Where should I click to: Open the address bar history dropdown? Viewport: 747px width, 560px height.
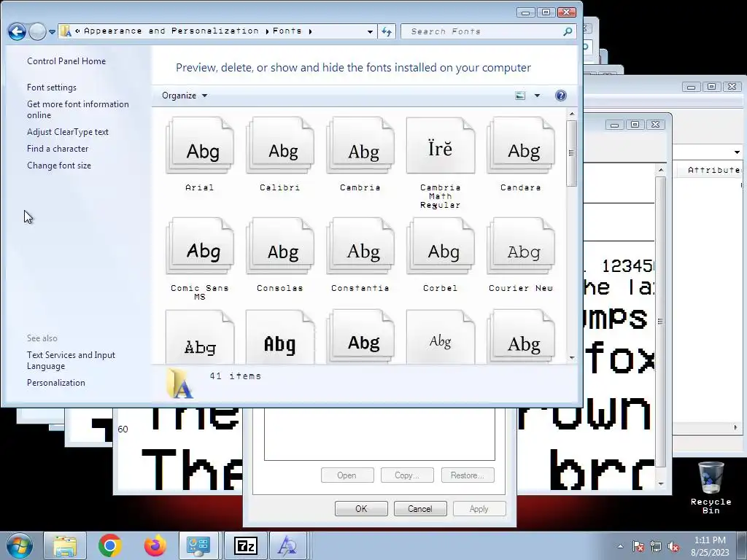click(370, 32)
